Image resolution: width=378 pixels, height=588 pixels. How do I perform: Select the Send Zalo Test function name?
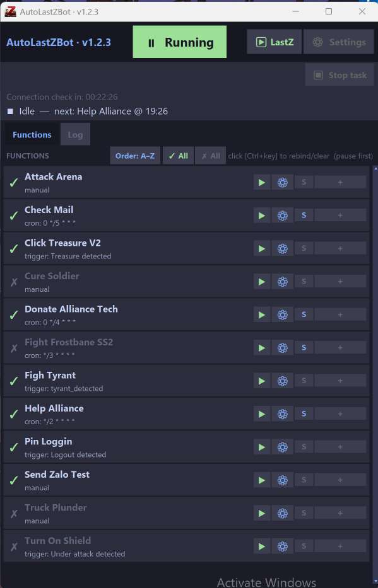57,475
